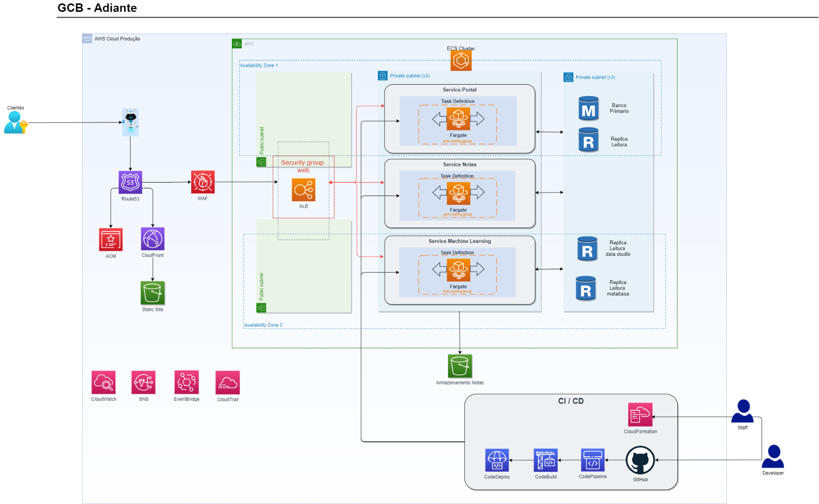This screenshot has height=504, width=819.
Task: Select the private subnet lock icon above Banco Primario
Action: click(x=568, y=77)
